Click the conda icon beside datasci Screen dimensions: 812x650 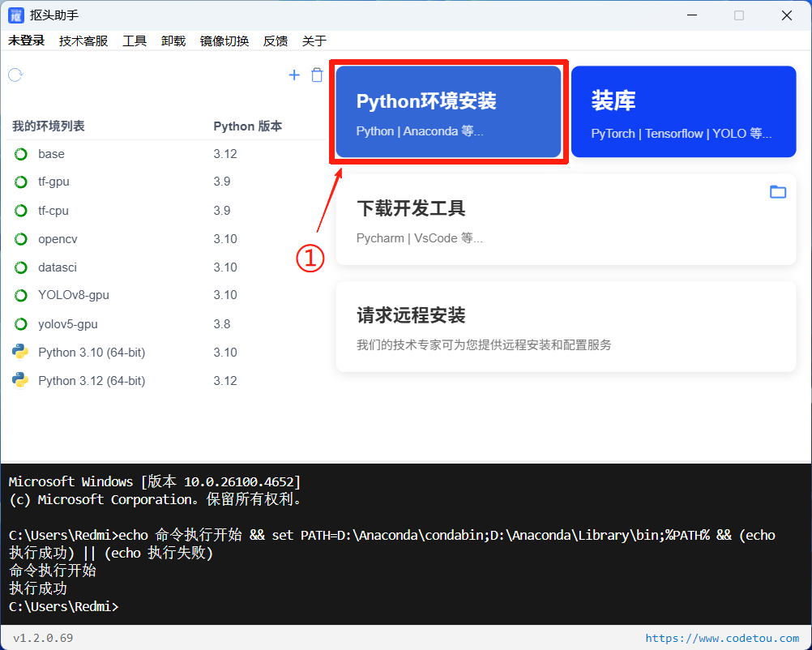coord(21,267)
